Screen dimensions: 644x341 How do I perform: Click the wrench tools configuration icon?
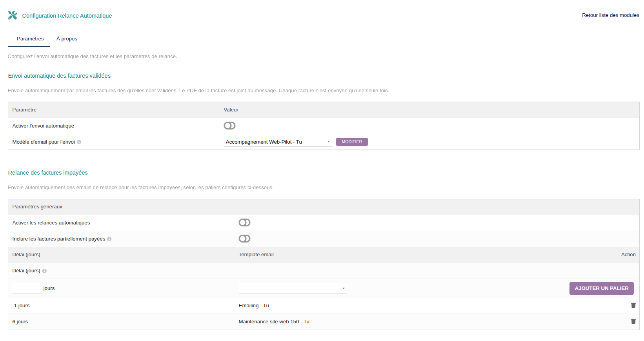click(13, 15)
